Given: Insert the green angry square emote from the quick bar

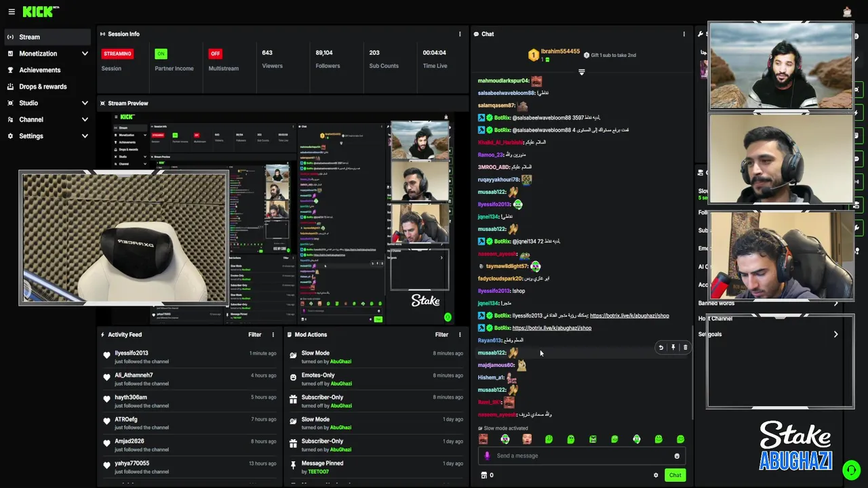Looking at the screenshot, I should [x=593, y=439].
